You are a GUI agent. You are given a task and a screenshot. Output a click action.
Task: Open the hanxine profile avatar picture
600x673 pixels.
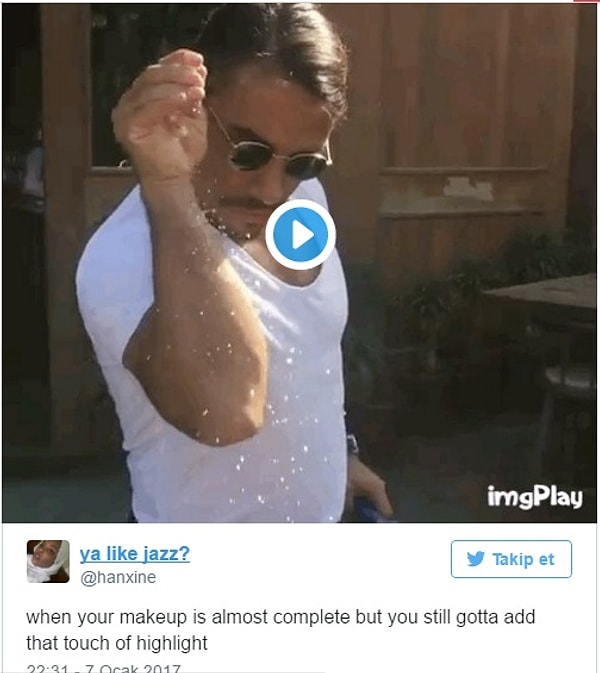tap(48, 561)
